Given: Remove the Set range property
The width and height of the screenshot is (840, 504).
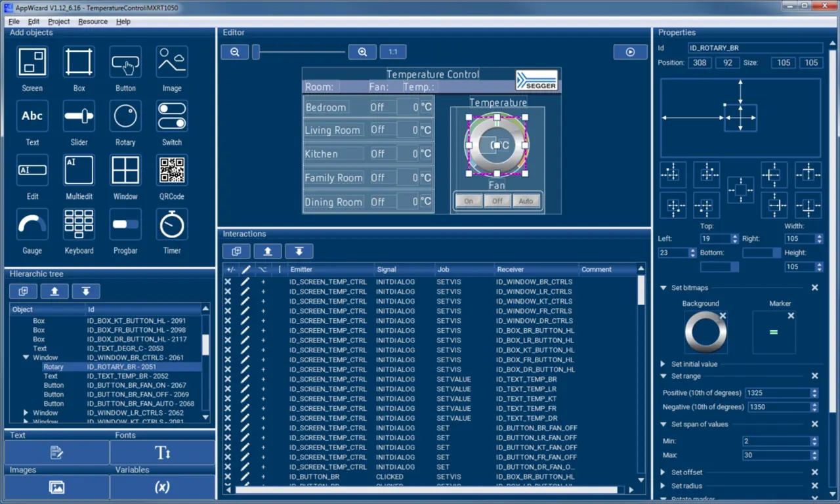Looking at the screenshot, I should point(814,376).
